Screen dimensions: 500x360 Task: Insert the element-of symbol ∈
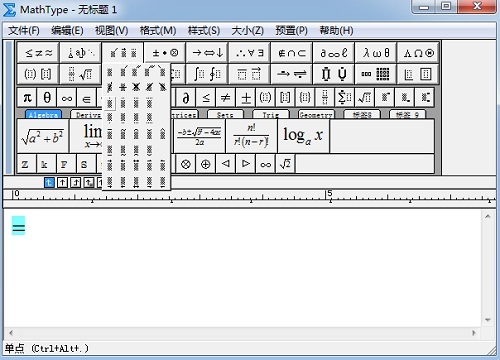point(87,98)
